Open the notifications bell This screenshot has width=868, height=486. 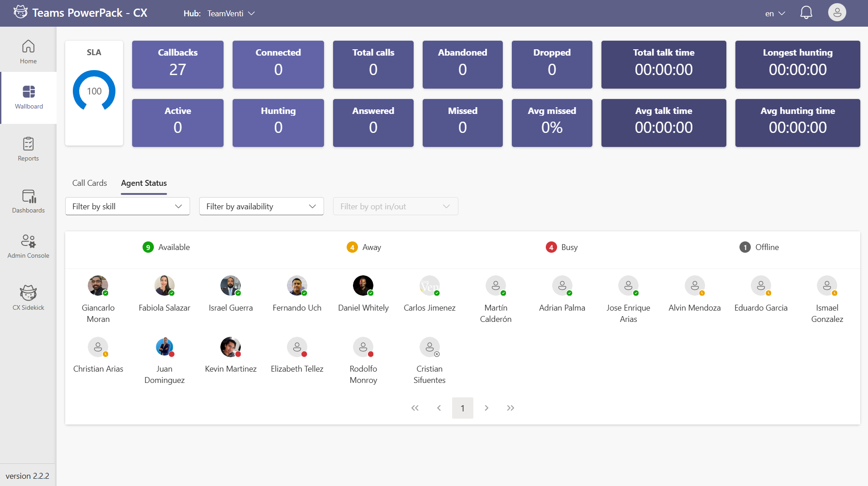click(x=806, y=13)
